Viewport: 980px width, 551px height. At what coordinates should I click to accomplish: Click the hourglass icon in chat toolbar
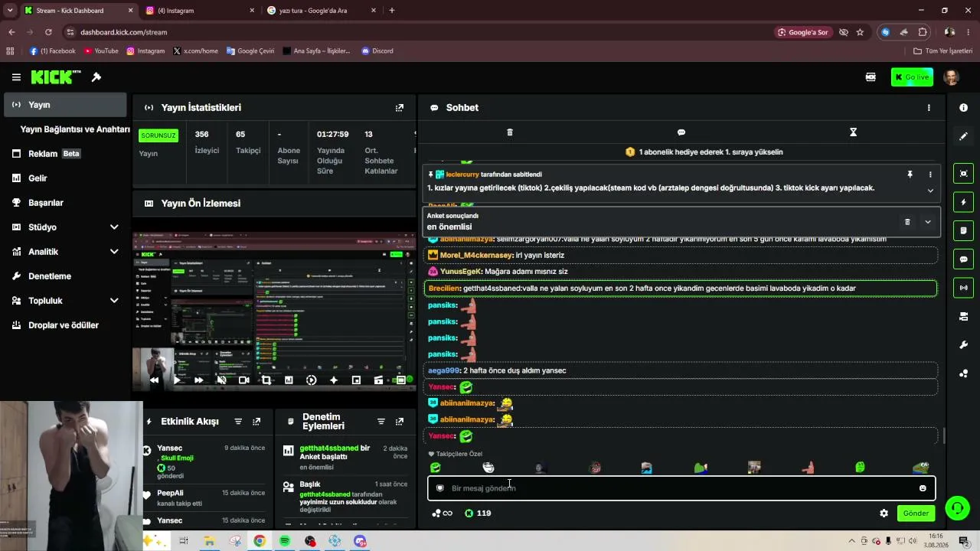(853, 132)
